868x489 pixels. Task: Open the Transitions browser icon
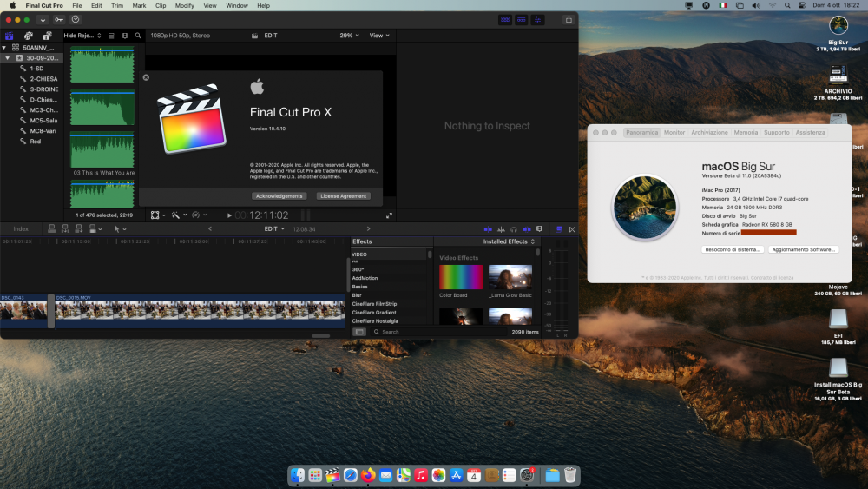pos(572,229)
